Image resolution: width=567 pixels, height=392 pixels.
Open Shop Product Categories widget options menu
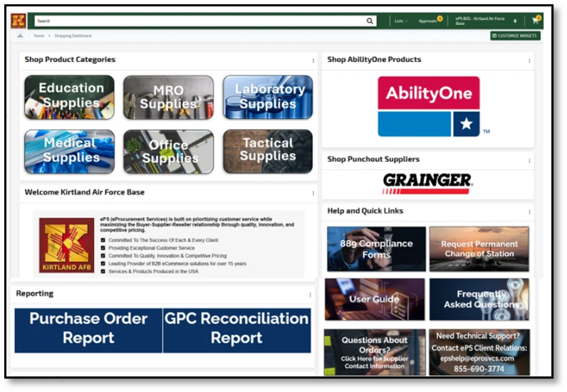click(x=313, y=60)
